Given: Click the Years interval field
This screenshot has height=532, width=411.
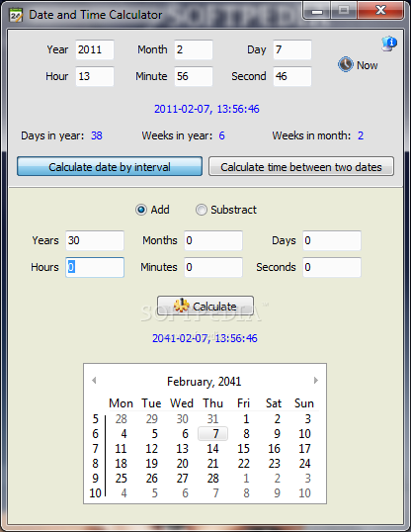Looking at the screenshot, I should (x=95, y=240).
